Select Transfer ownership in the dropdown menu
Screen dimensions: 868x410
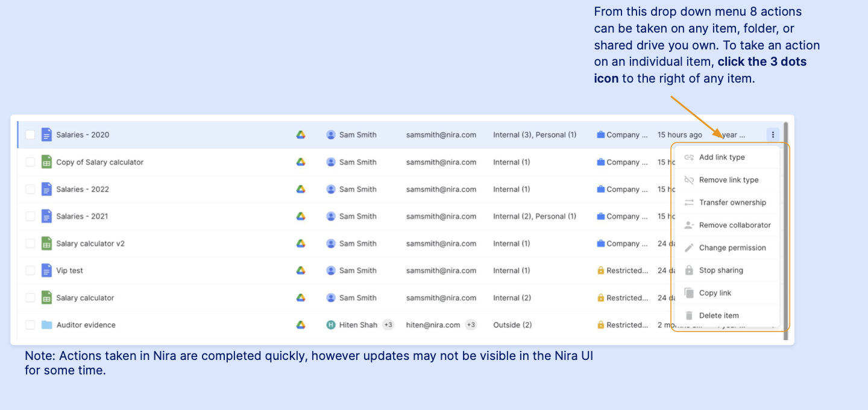[x=732, y=203]
